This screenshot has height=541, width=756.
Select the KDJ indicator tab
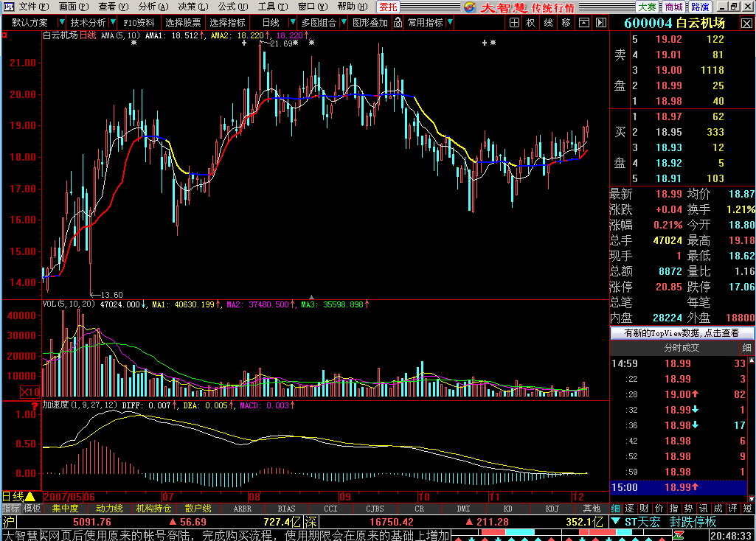[552, 509]
